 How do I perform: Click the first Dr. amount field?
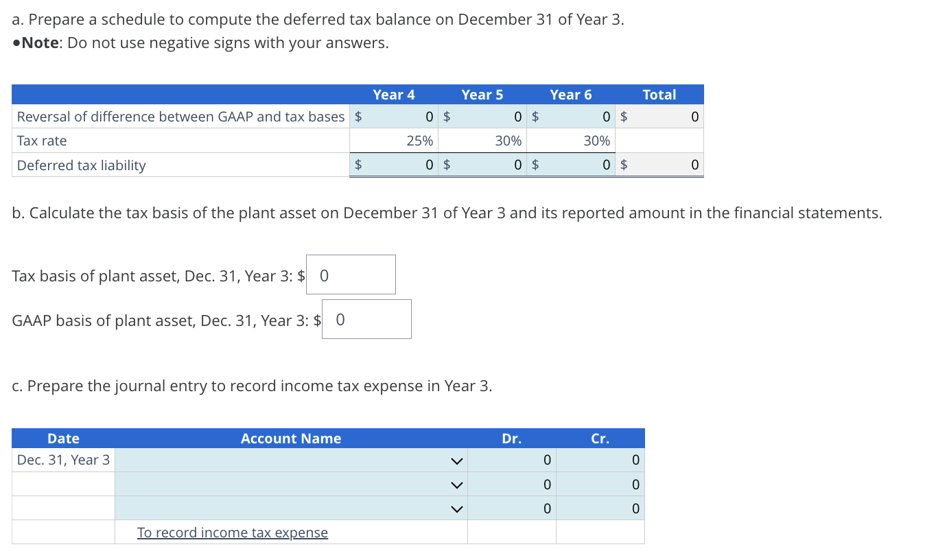(511, 460)
